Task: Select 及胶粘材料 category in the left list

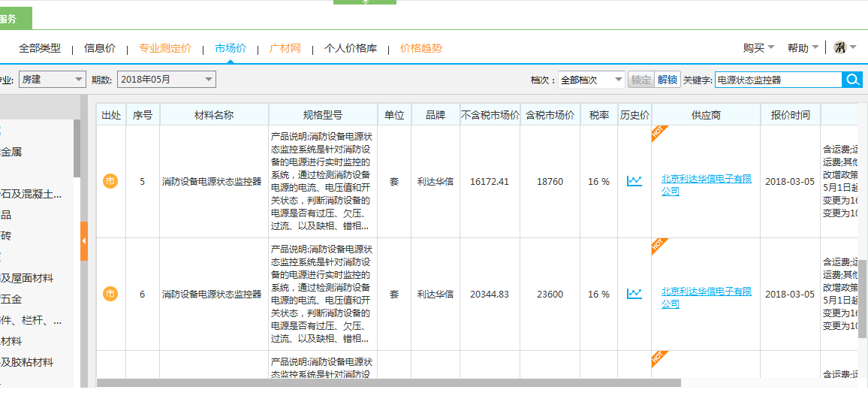Action: point(27,363)
